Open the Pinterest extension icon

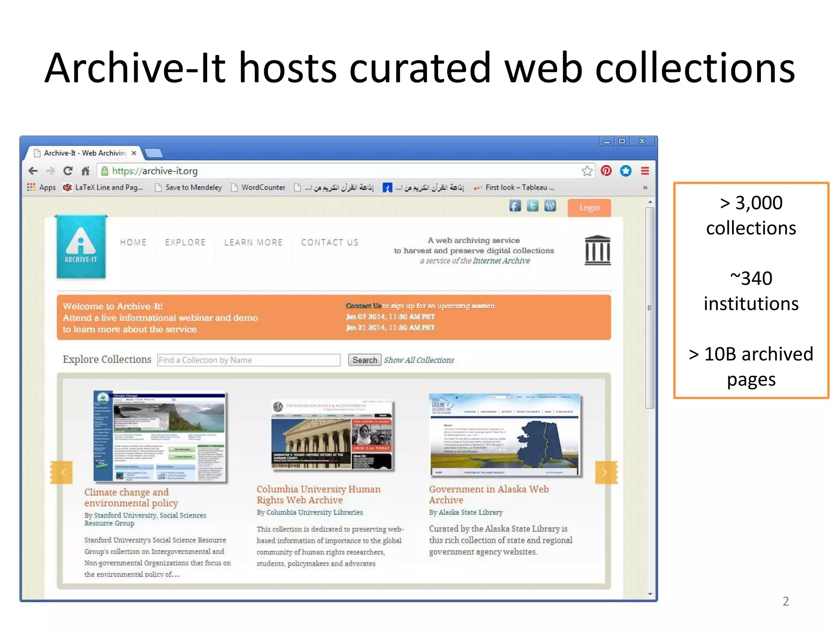(606, 171)
